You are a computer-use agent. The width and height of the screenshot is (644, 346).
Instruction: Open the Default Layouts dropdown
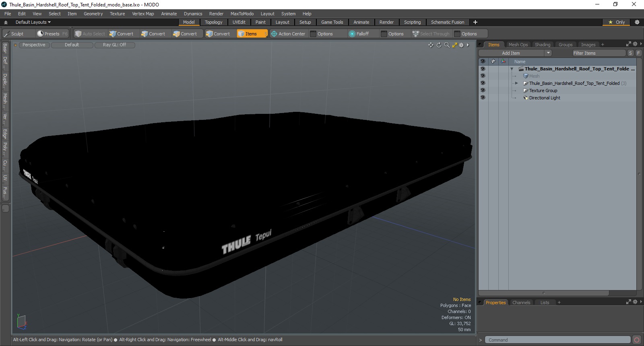(x=33, y=22)
